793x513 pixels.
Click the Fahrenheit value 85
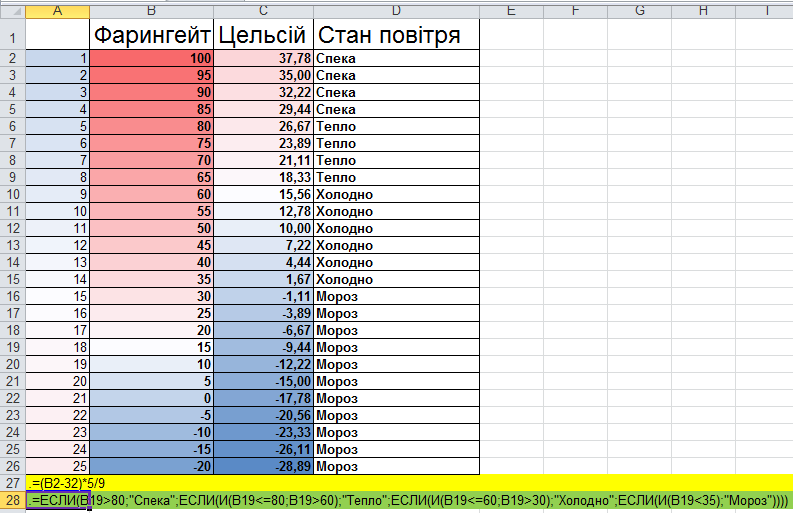pos(152,109)
